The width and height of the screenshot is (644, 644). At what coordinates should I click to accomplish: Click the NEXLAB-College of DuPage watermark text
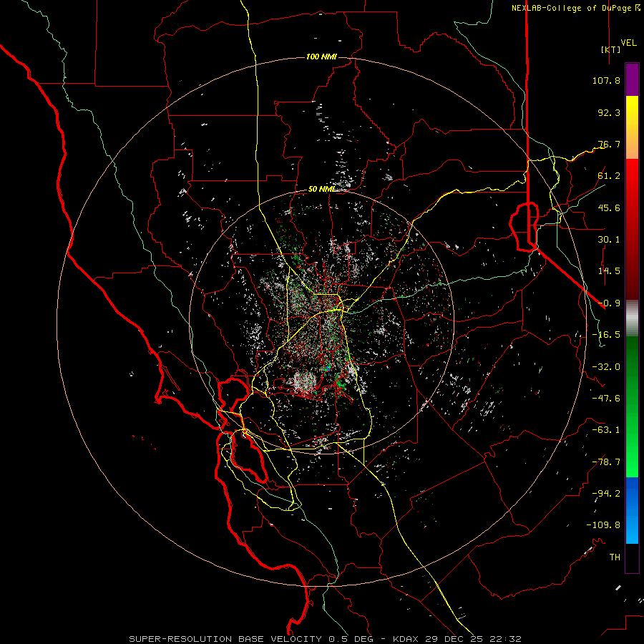click(575, 8)
